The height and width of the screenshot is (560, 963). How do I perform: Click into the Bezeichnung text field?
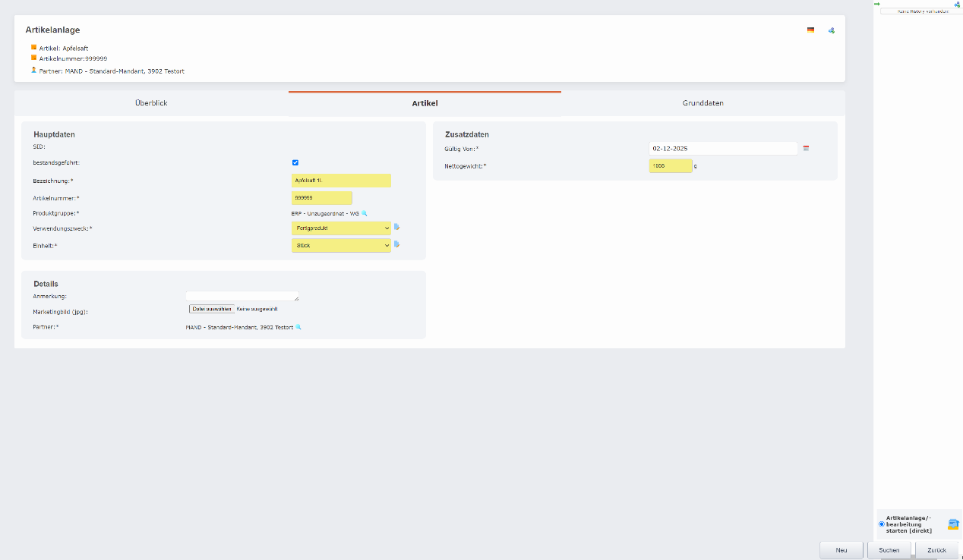point(341,181)
